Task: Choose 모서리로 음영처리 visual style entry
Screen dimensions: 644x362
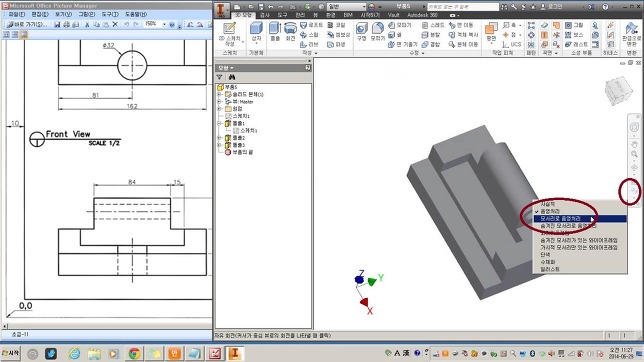Action: tap(580, 219)
